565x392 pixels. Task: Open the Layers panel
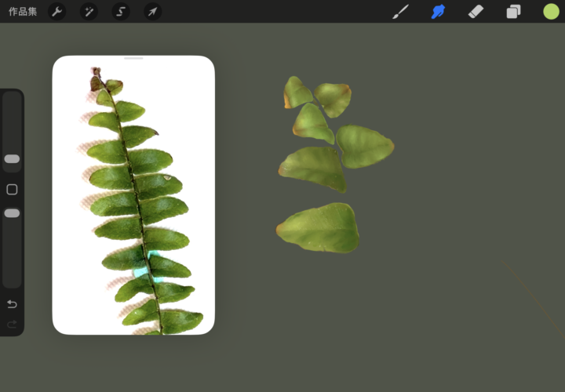(x=513, y=12)
